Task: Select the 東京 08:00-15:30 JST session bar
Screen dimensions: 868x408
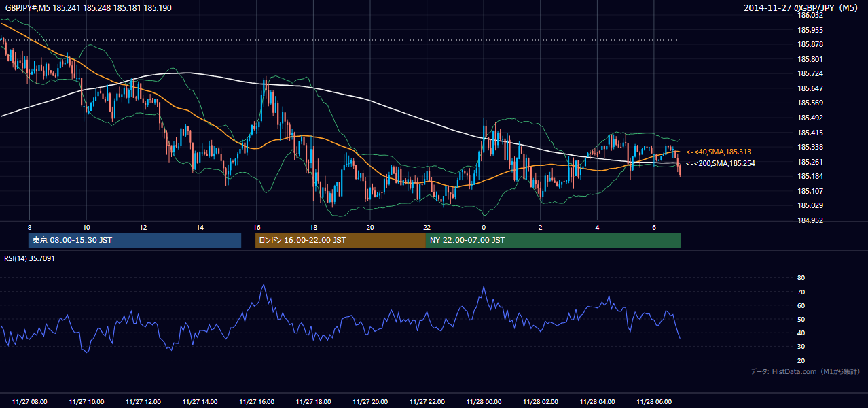Action: [x=135, y=240]
